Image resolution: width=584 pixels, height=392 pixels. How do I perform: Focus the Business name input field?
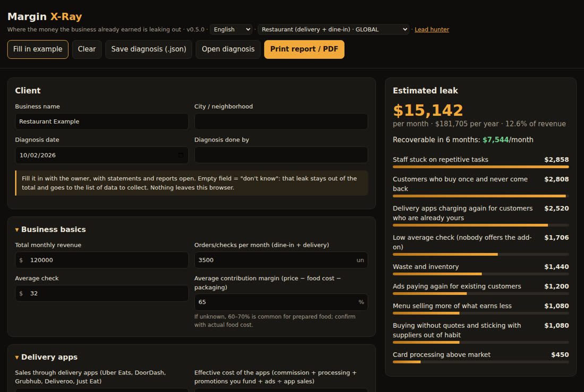(x=102, y=121)
